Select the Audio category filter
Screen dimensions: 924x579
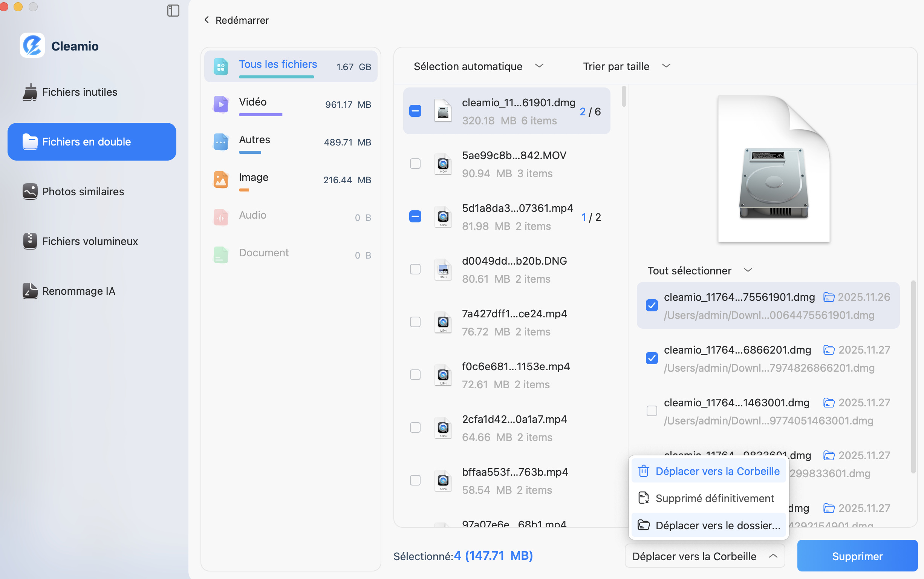click(252, 215)
